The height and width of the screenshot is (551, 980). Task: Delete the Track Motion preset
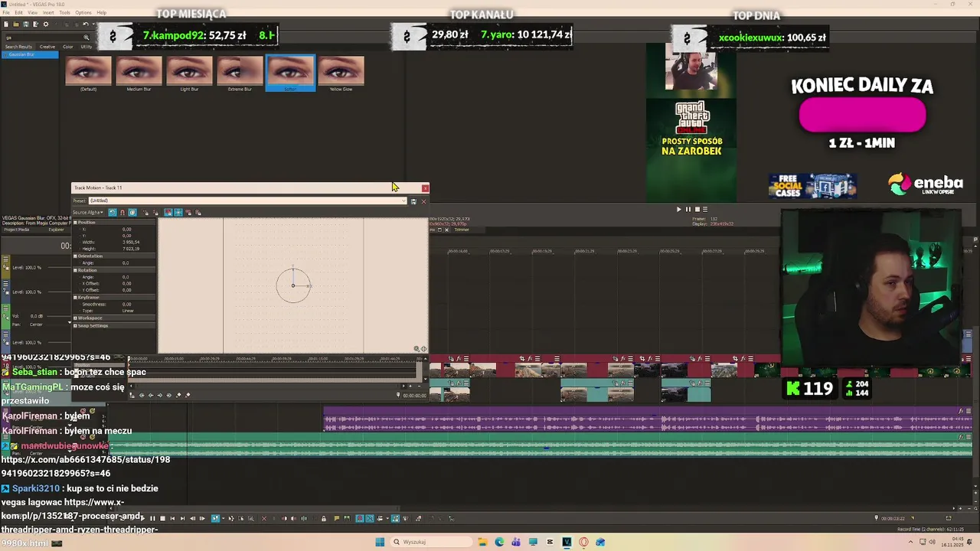[423, 201]
